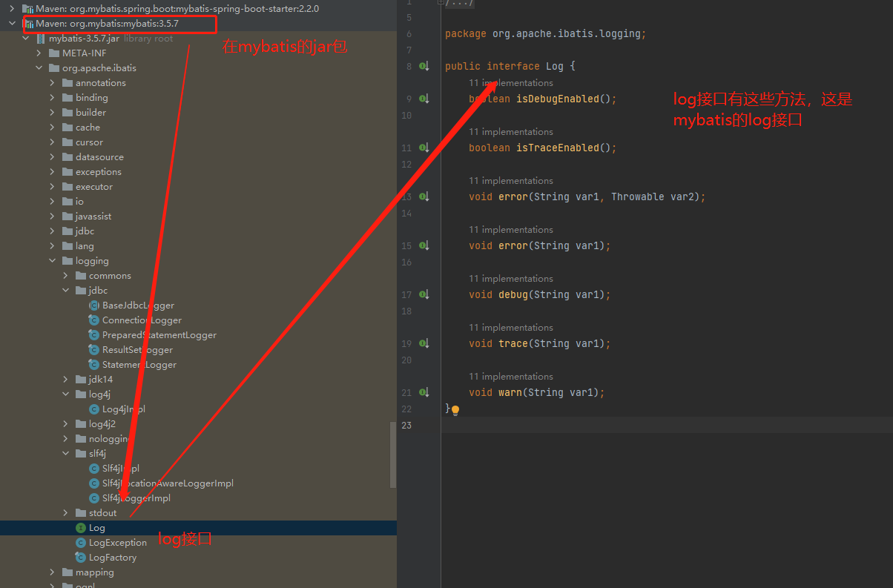The width and height of the screenshot is (893, 588).
Task: Expand the META-INF folder
Action: click(39, 53)
